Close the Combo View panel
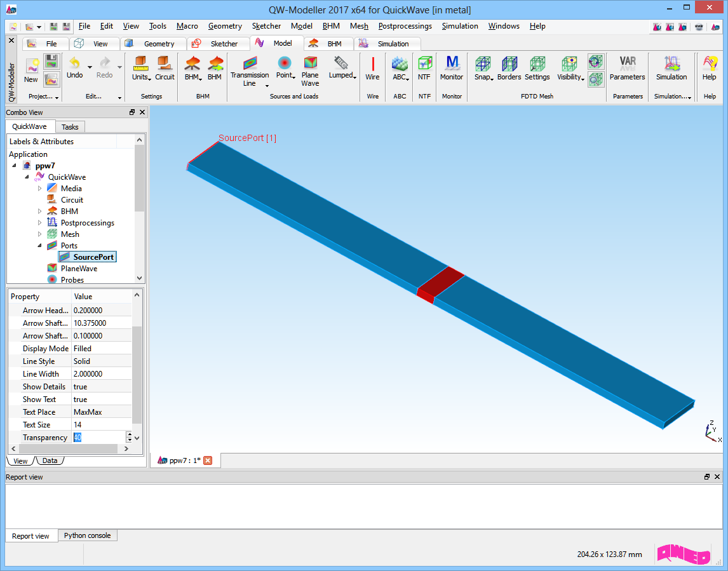Image resolution: width=728 pixels, height=571 pixels. [142, 112]
